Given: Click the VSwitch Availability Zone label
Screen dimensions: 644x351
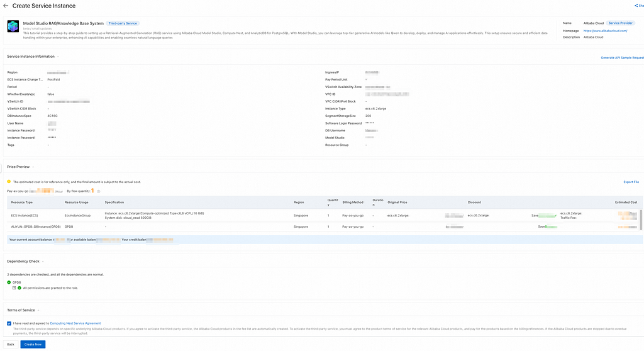Looking at the screenshot, I should [x=343, y=87].
